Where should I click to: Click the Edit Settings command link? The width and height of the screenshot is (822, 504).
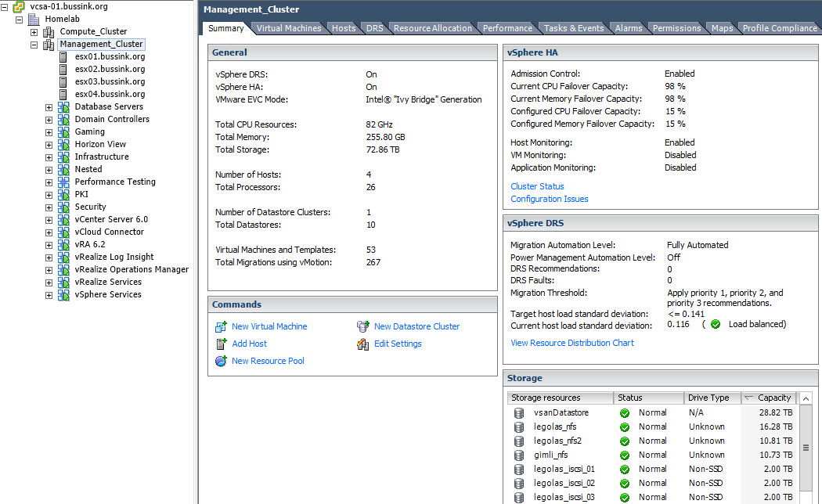pyautogui.click(x=398, y=344)
